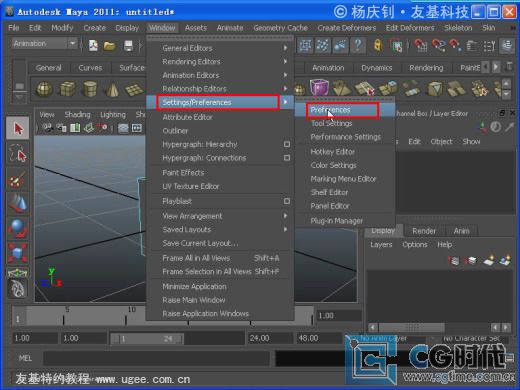Open the Create menu
The width and height of the screenshot is (520, 390).
click(95, 28)
